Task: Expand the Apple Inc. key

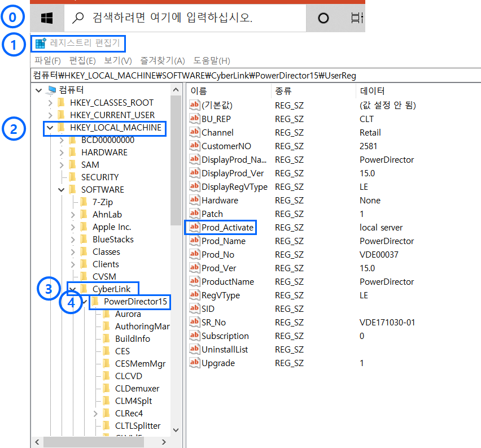Action: [x=73, y=227]
